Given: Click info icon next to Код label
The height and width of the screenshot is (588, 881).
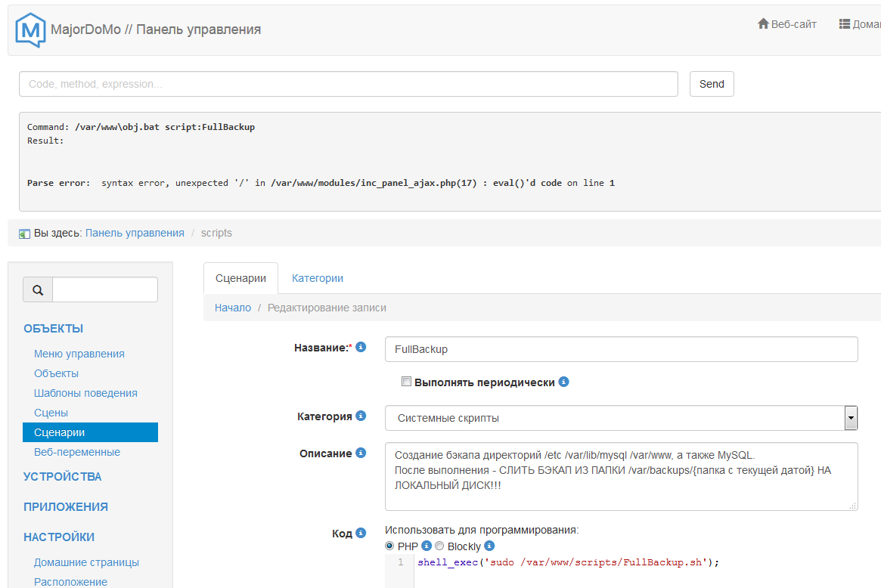Looking at the screenshot, I should [x=361, y=533].
